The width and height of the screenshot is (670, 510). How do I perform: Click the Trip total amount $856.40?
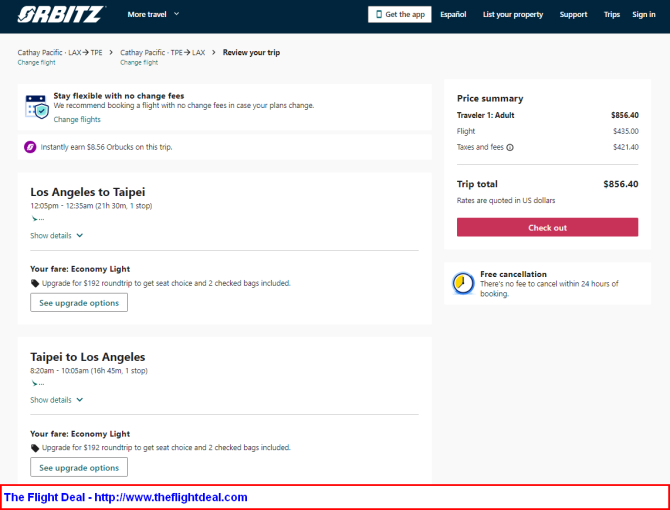(x=620, y=184)
